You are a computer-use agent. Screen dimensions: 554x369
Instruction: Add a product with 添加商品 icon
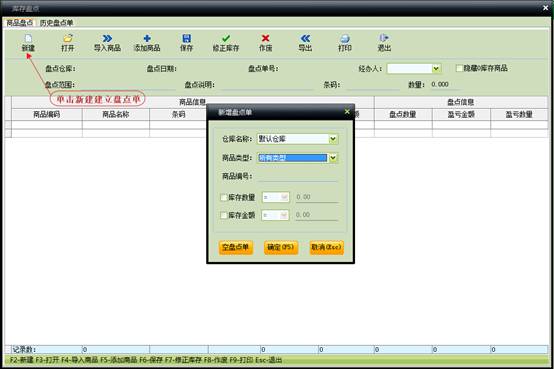[x=147, y=38]
